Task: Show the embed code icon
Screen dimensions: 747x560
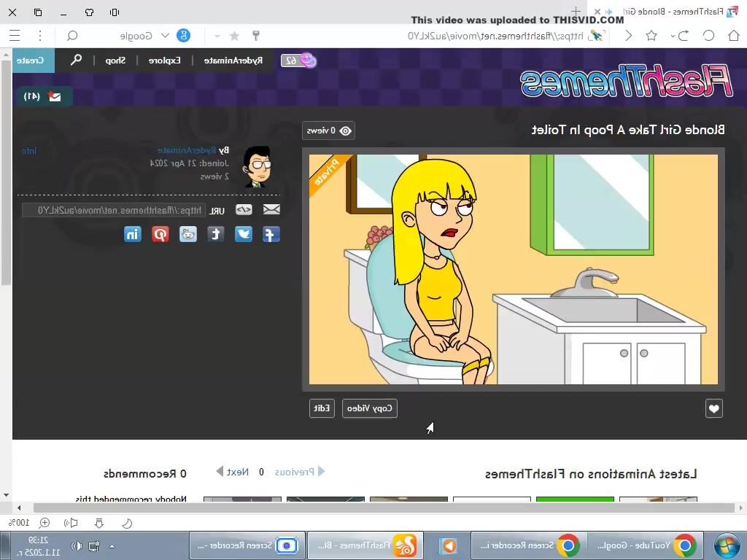Action: coord(244,209)
